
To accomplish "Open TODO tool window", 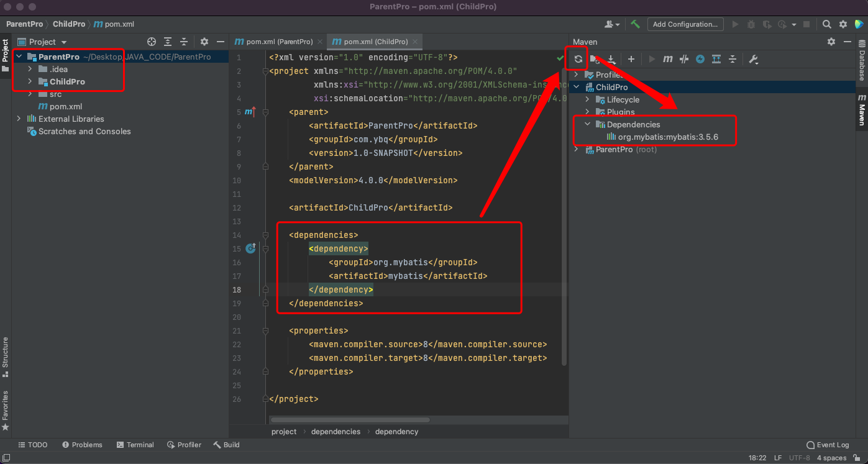I will tap(32, 445).
